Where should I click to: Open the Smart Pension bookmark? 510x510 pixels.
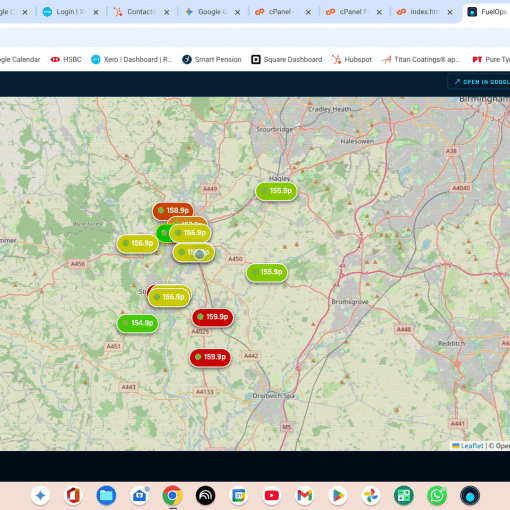coord(212,60)
